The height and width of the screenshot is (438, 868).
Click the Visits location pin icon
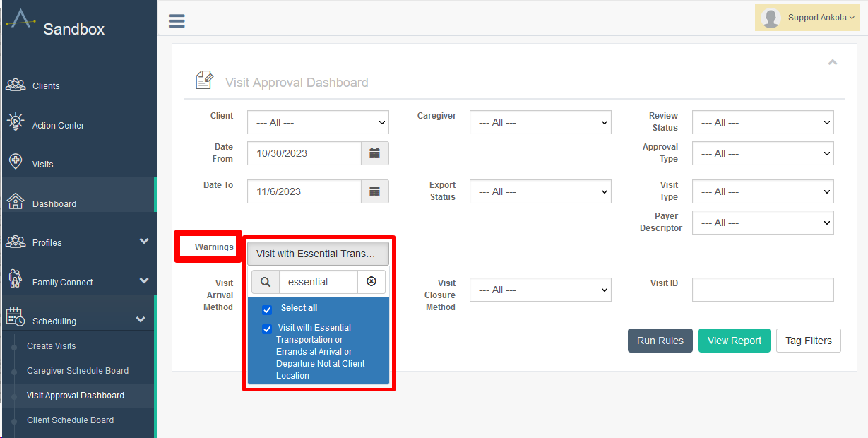(x=16, y=162)
